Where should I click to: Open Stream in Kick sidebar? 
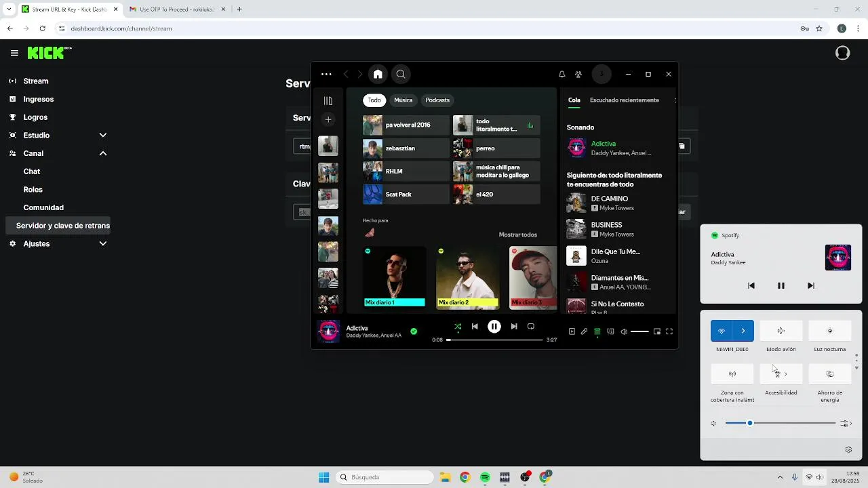click(36, 81)
